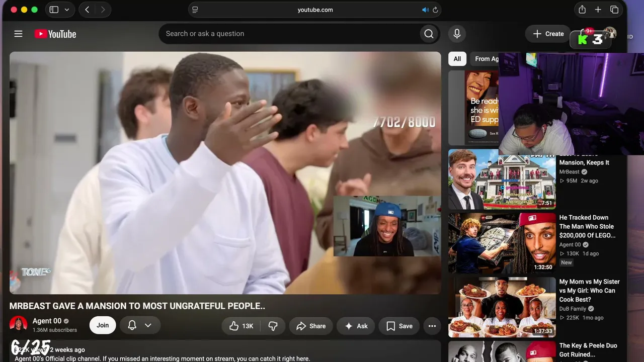
Task: Start voice search with microphone
Action: [457, 34]
